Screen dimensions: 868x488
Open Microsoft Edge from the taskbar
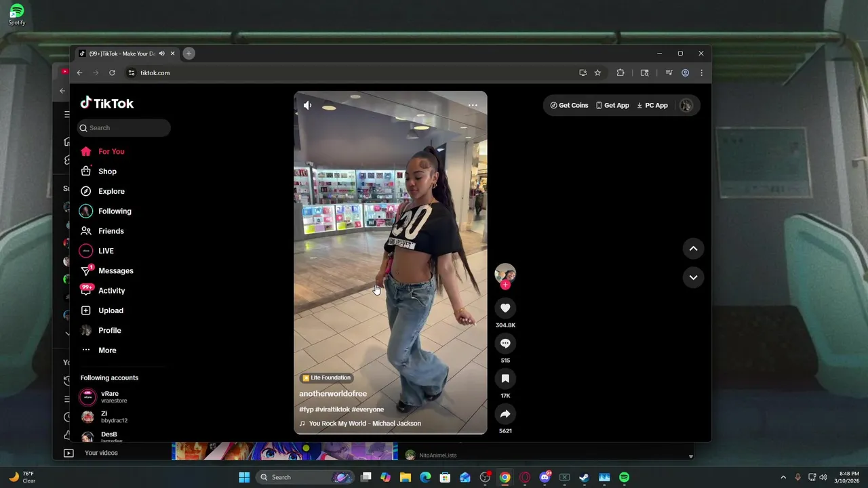pos(425,477)
